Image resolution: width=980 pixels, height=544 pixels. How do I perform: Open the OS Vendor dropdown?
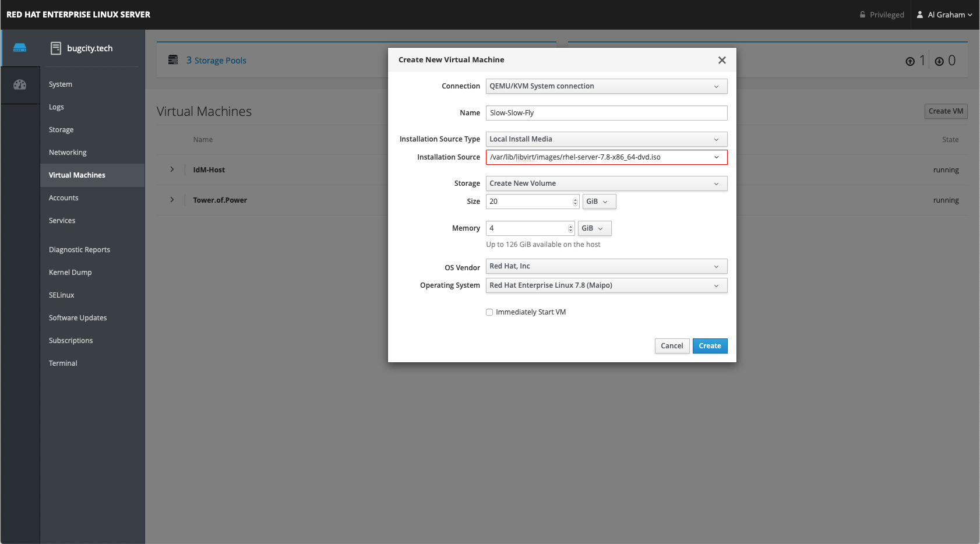coord(607,266)
